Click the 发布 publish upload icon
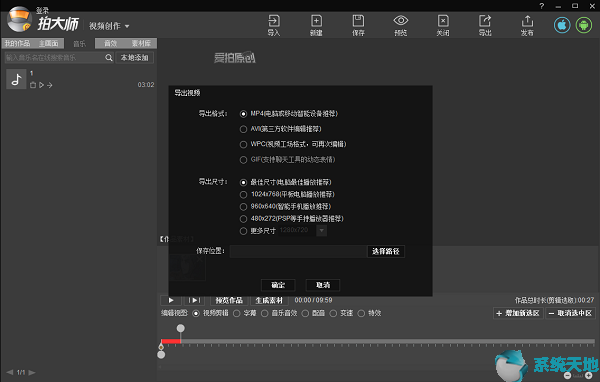 tap(527, 25)
